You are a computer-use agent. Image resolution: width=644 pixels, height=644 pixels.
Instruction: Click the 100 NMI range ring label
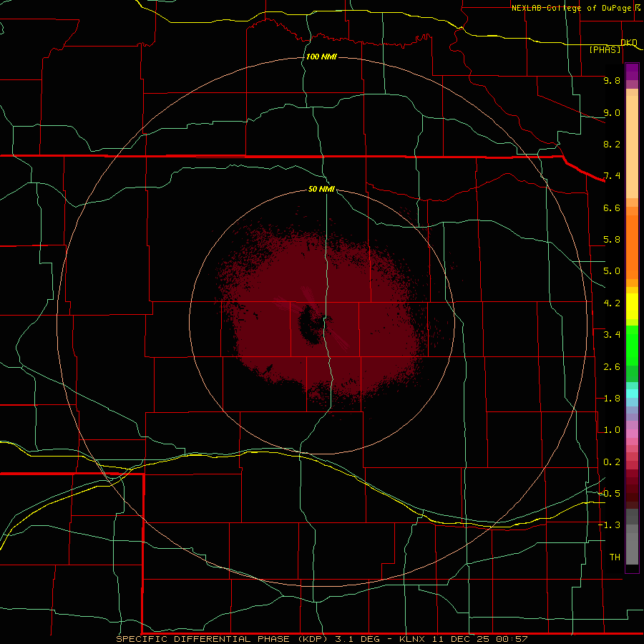coord(321,57)
